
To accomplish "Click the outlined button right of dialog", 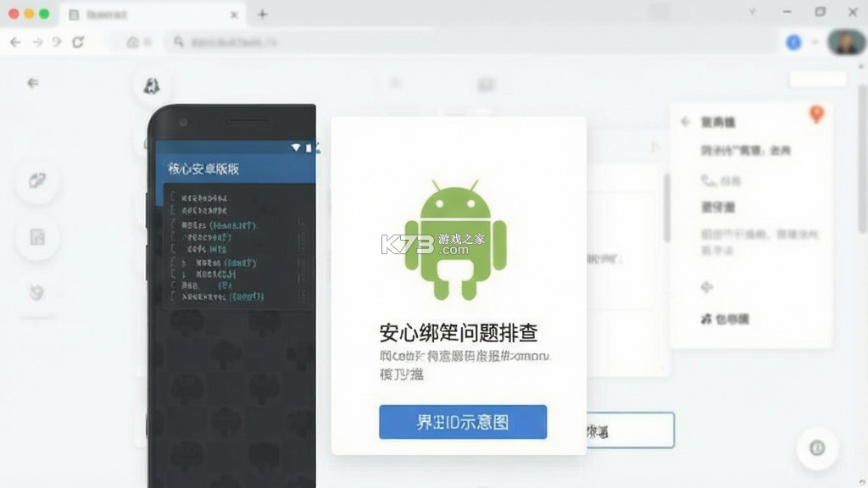I will click(631, 430).
